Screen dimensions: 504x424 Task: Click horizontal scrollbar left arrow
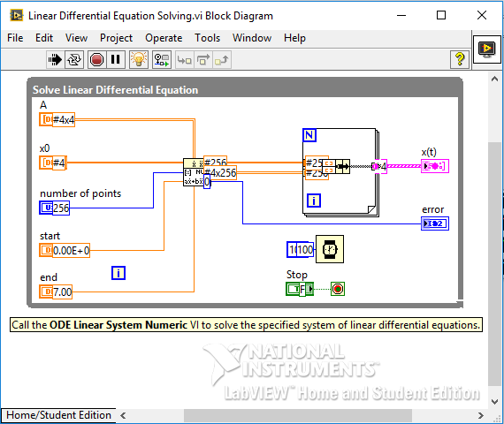click(123, 416)
